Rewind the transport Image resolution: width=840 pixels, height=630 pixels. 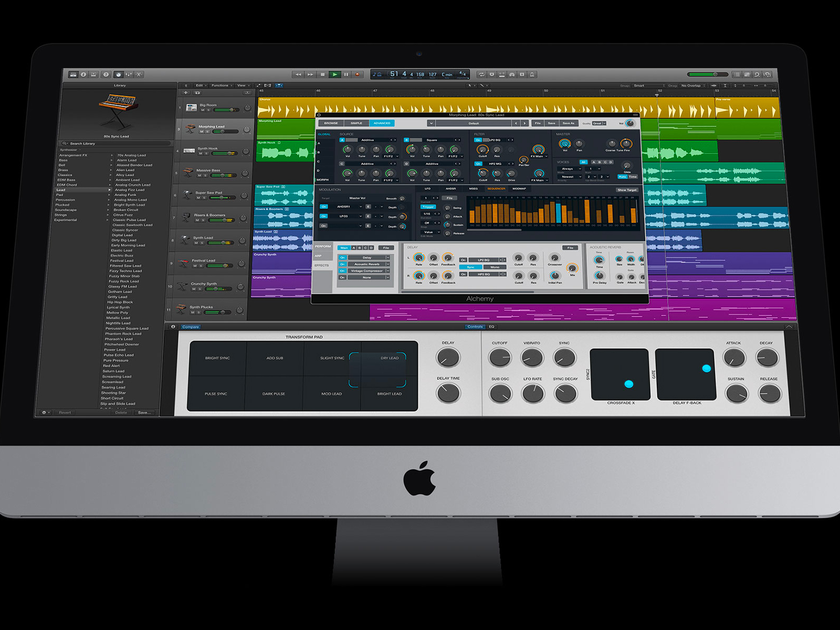coord(298,75)
